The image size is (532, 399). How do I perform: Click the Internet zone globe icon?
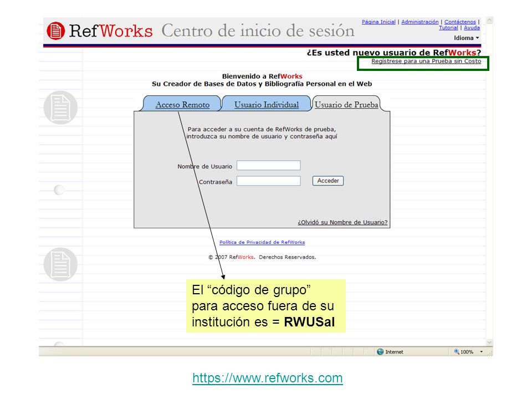[380, 352]
